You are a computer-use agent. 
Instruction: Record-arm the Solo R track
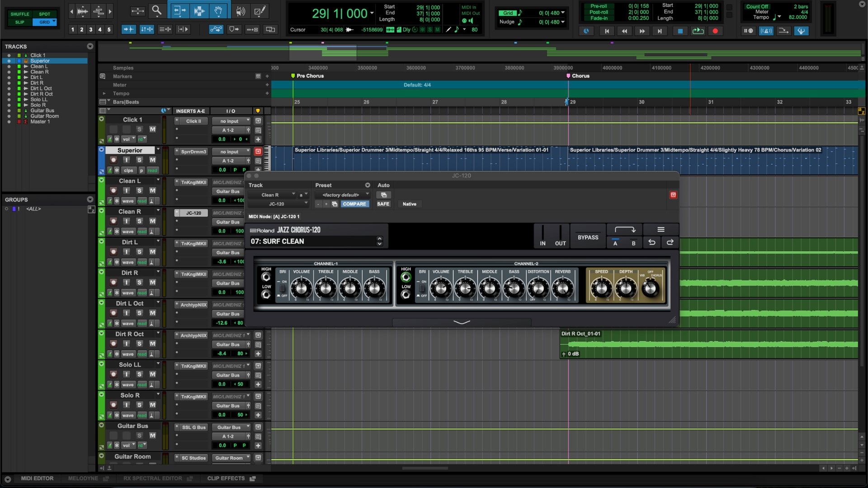pos(113,405)
